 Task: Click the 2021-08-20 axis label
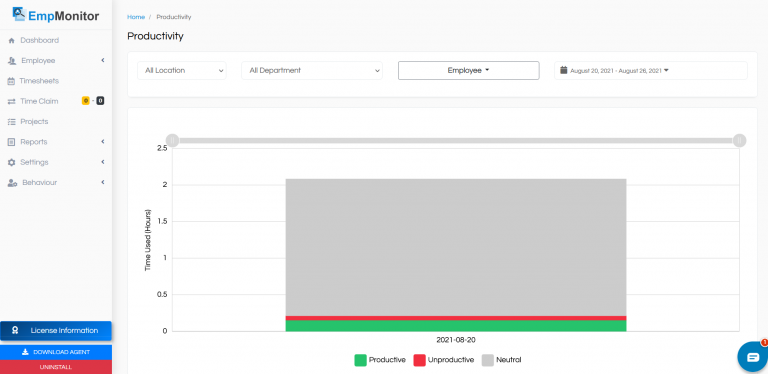tap(456, 340)
